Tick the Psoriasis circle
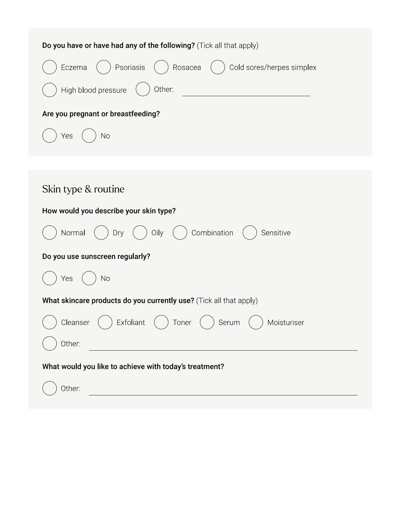Screen dimensions: 411x532 (x=103, y=67)
